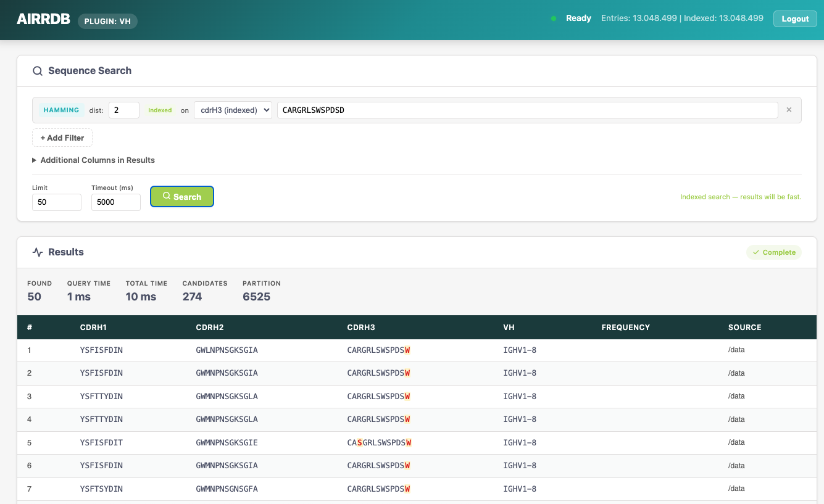Screen dimensions: 824x504
Task: Select the Limit input field
Action: point(56,202)
